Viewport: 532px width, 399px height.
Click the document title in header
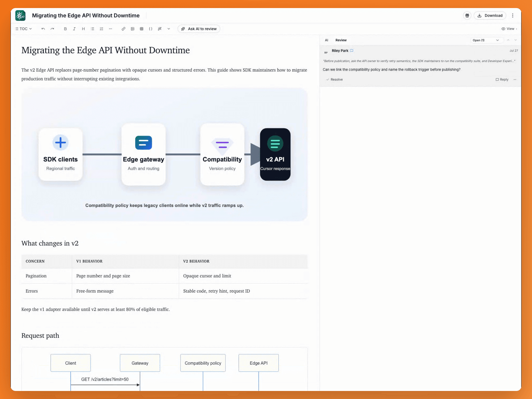point(86,16)
